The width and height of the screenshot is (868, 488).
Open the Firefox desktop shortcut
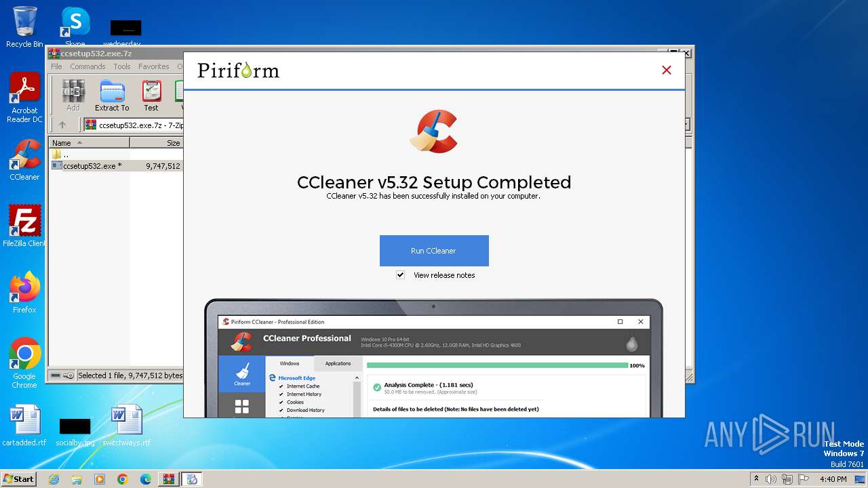click(24, 292)
